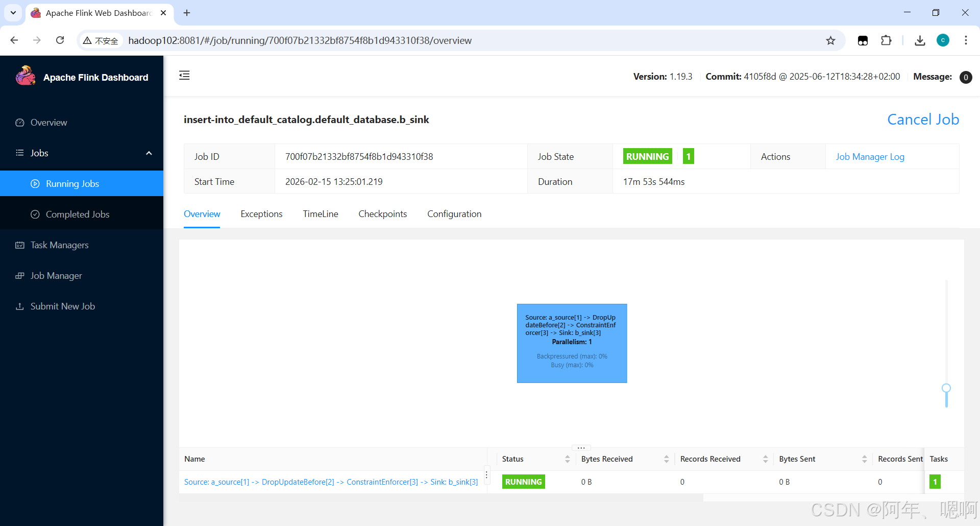Click the browser back arrow
The height and width of the screenshot is (526, 980).
point(14,40)
